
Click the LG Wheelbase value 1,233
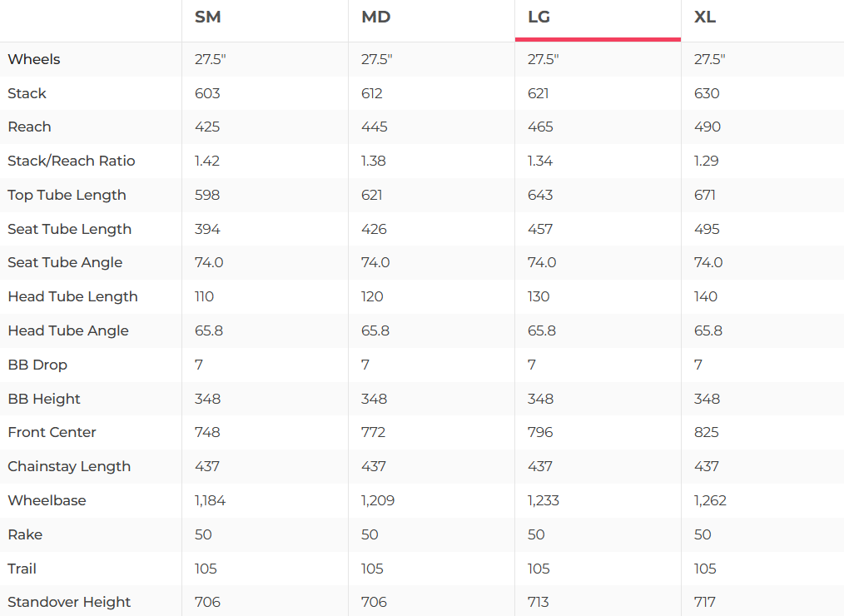point(544,500)
